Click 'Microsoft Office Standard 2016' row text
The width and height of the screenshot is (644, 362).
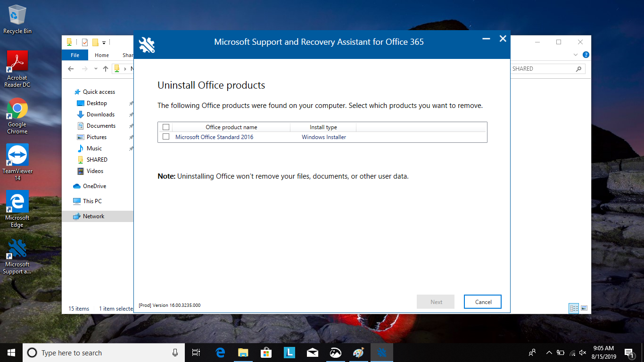click(215, 137)
